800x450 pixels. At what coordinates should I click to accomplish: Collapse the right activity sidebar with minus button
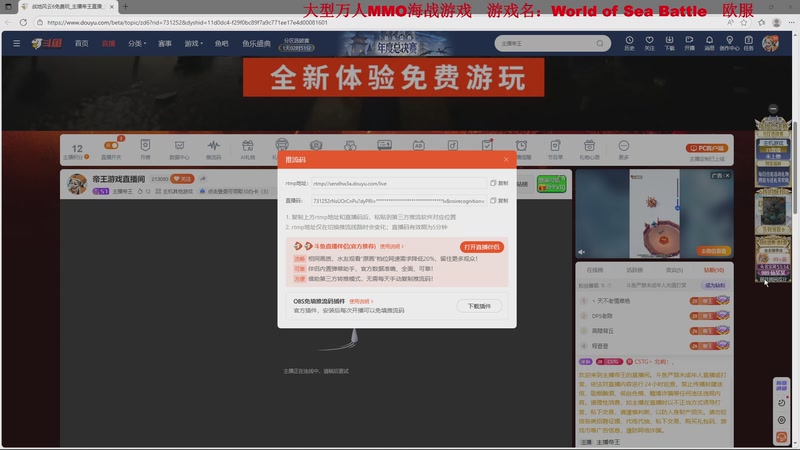click(773, 109)
